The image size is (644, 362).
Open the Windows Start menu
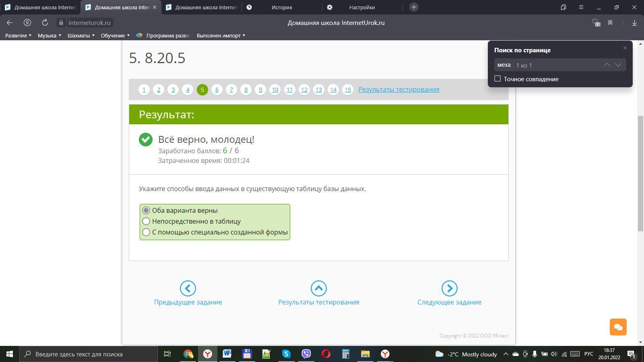click(10, 354)
